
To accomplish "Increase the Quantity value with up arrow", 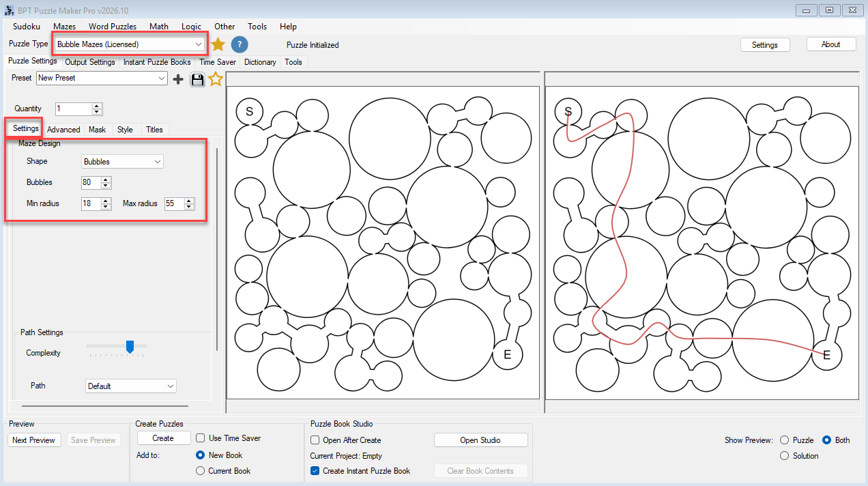I will 97,106.
